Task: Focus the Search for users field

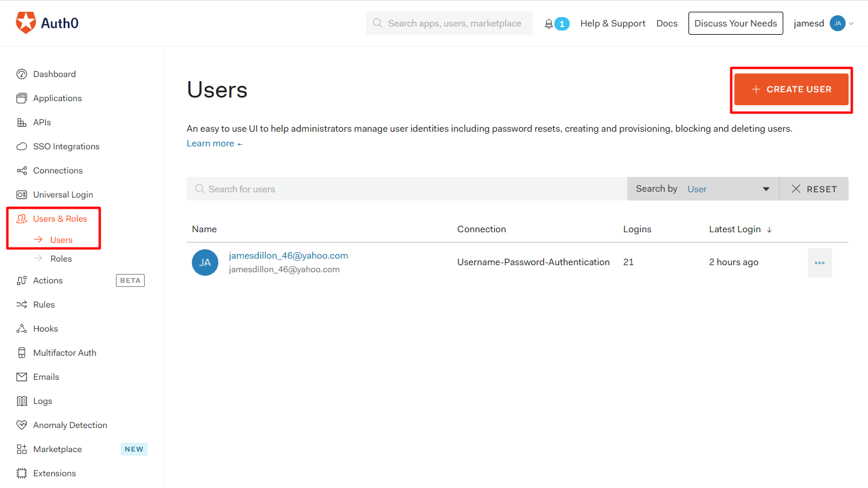Action: (407, 189)
